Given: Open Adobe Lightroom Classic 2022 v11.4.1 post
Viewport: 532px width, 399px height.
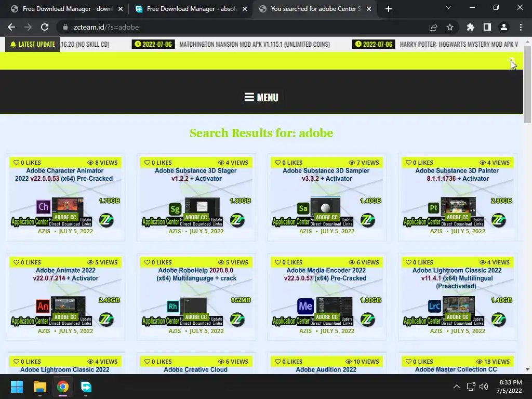Looking at the screenshot, I should 457,278.
